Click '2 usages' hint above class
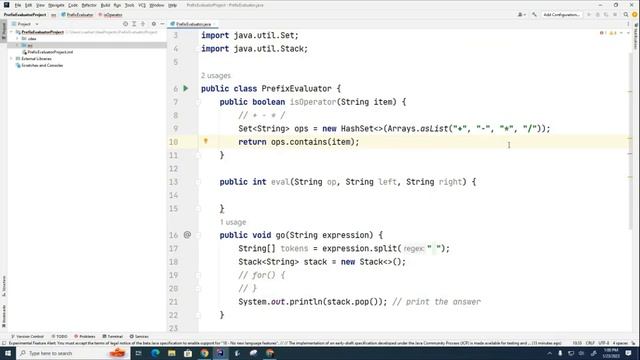This screenshot has height=360, width=640. [216, 76]
